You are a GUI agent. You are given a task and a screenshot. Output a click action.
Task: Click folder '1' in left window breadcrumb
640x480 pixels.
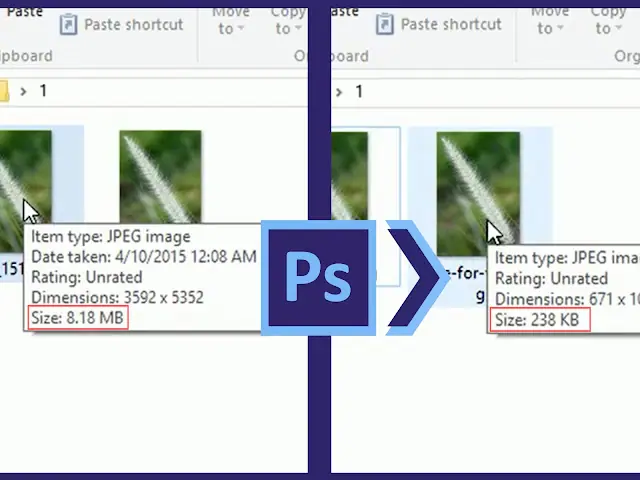[x=43, y=91]
